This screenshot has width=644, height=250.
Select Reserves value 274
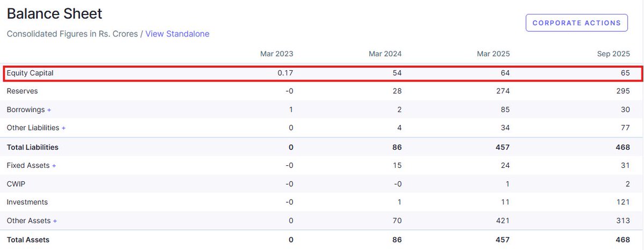tap(503, 91)
